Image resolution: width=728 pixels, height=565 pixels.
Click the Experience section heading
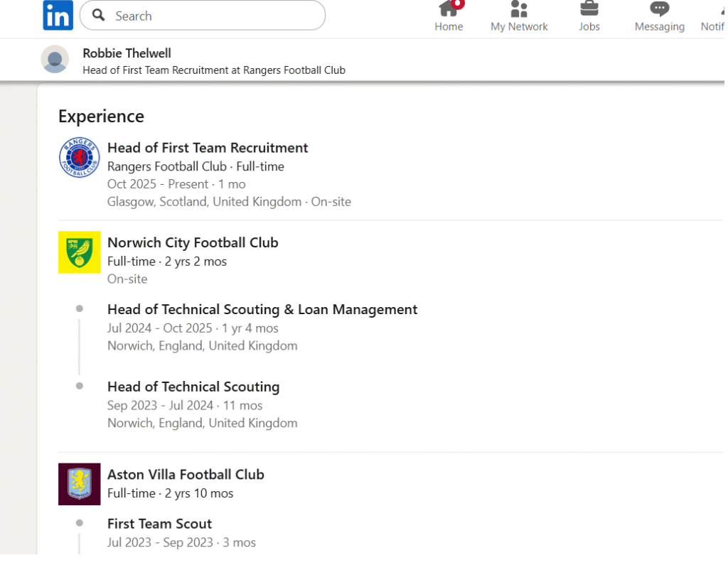pos(101,117)
